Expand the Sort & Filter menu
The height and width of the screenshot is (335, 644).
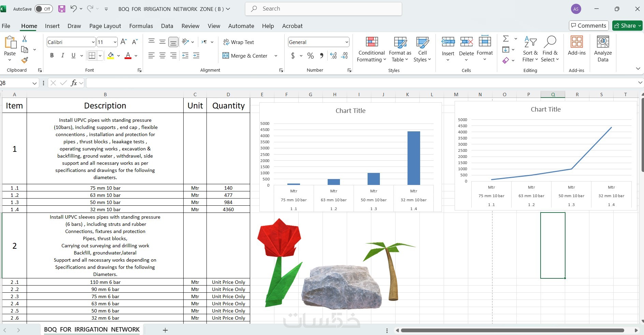530,49
